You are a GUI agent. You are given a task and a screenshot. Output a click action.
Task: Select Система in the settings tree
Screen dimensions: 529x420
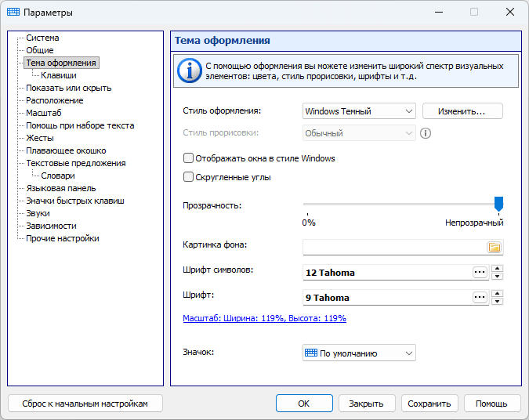[x=42, y=38]
